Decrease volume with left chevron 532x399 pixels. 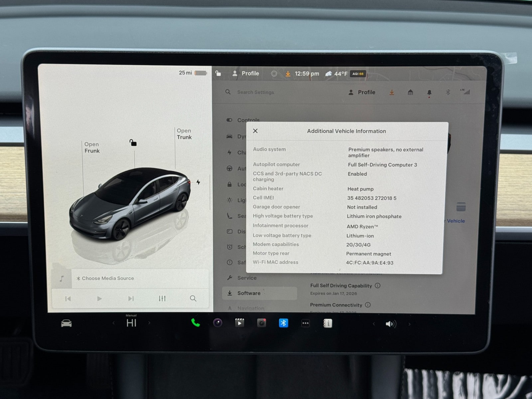tap(374, 324)
